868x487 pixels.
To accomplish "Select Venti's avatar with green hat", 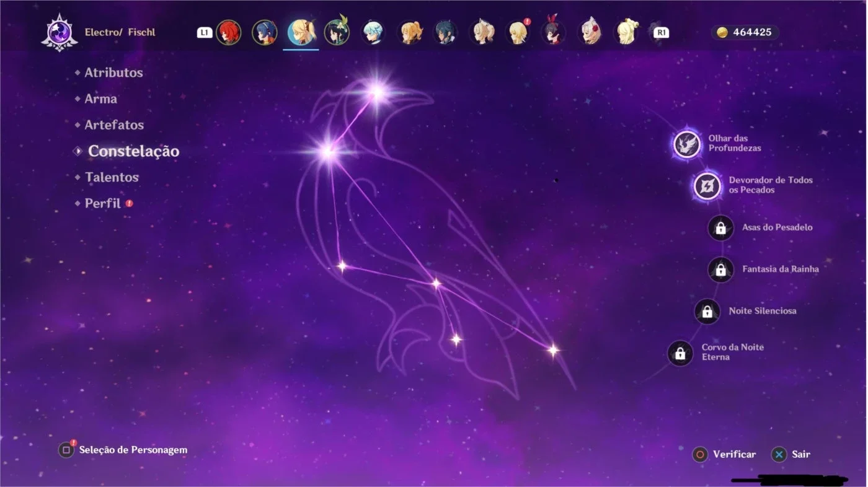I will click(337, 32).
